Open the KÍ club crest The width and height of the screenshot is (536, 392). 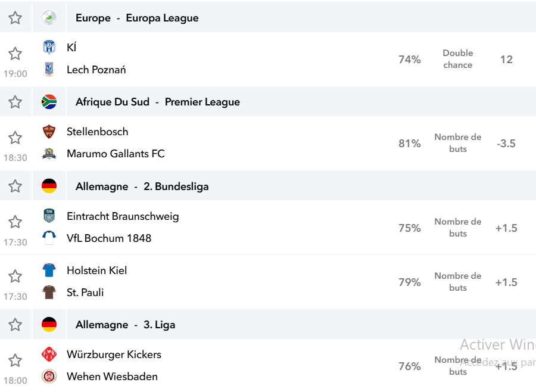coord(49,47)
